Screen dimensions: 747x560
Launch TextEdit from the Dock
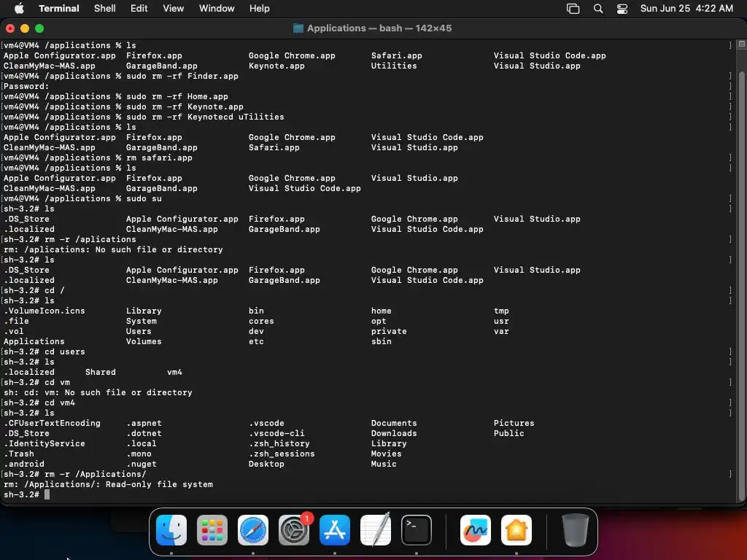tap(376, 530)
